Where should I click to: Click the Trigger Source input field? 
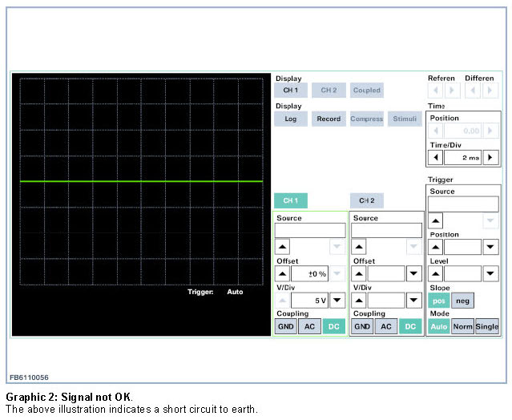pyautogui.click(x=463, y=204)
